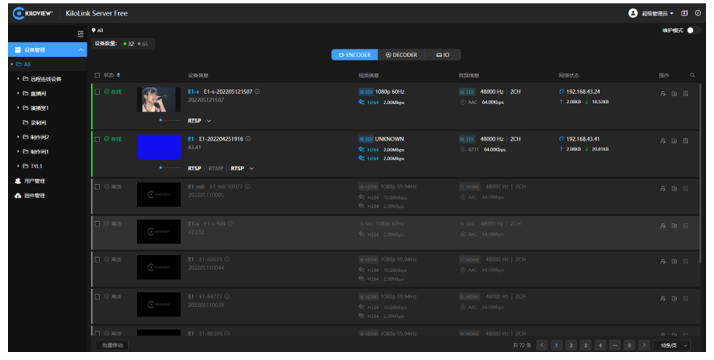
Task: Expand the TYL1 folder arrow
Action: pos(18,166)
